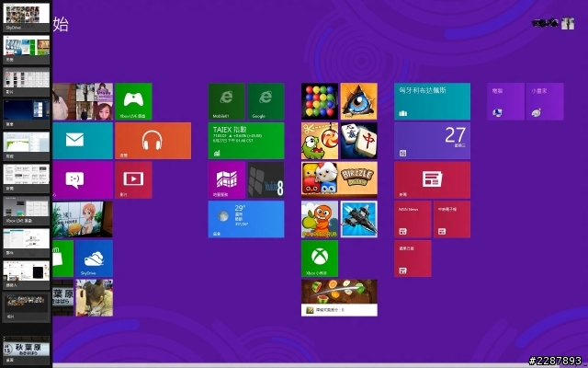Image resolution: width=588 pixels, height=368 pixels.
Task: Launch the orange worm Doodle game tile
Action: pyautogui.click(x=320, y=219)
